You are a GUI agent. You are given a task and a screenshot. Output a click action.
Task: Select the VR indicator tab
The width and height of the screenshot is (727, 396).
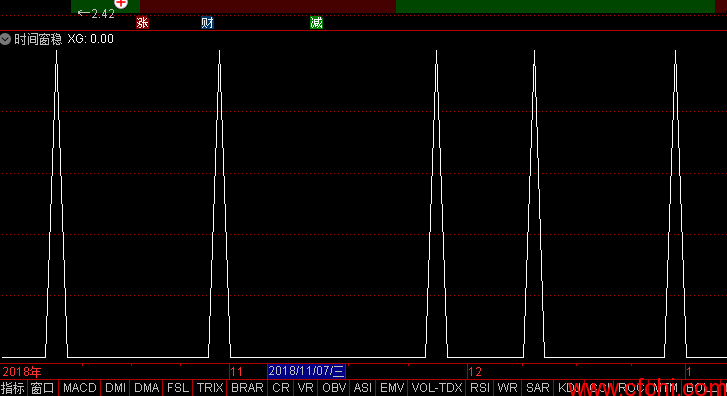click(x=306, y=388)
